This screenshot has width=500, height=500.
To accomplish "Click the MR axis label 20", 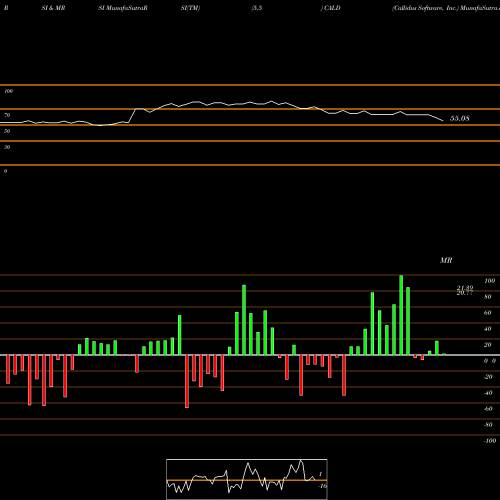I will pyautogui.click(x=488, y=345).
